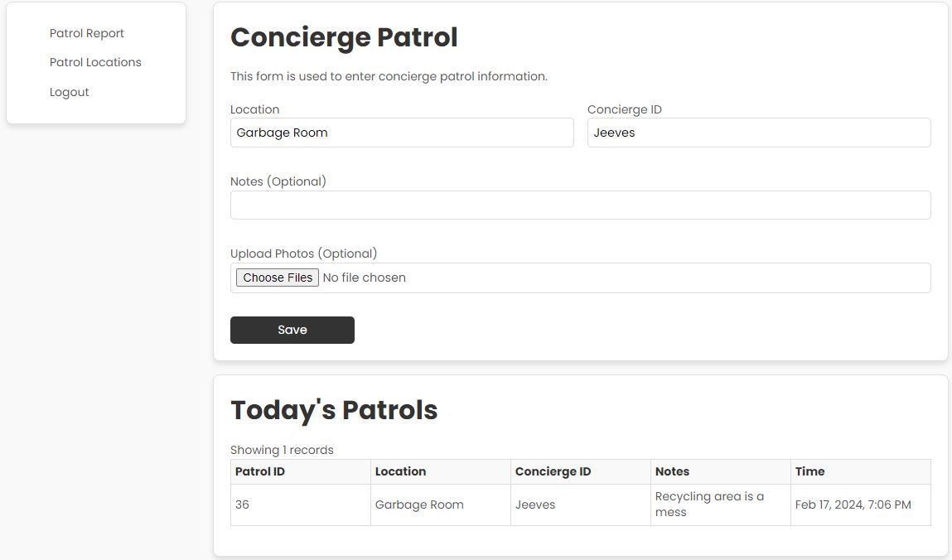The image size is (952, 560).
Task: Click Garbage Room cell in patrols table
Action: [441, 504]
